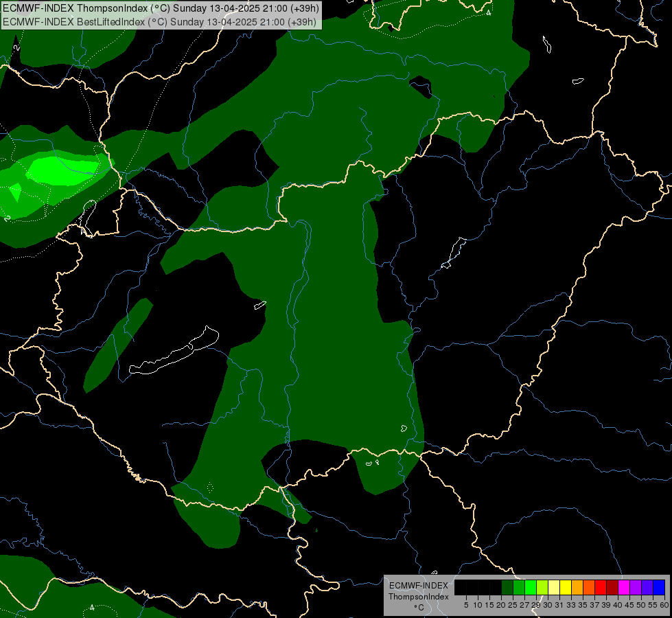Select the bright red 37-39 legend swatch
672x618 pixels.
point(601,587)
